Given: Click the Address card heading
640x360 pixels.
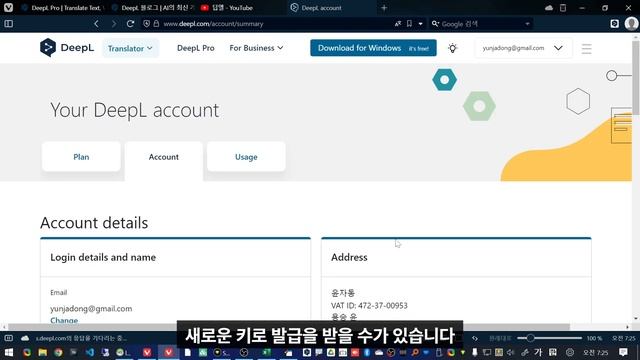Looking at the screenshot, I should coord(349,257).
